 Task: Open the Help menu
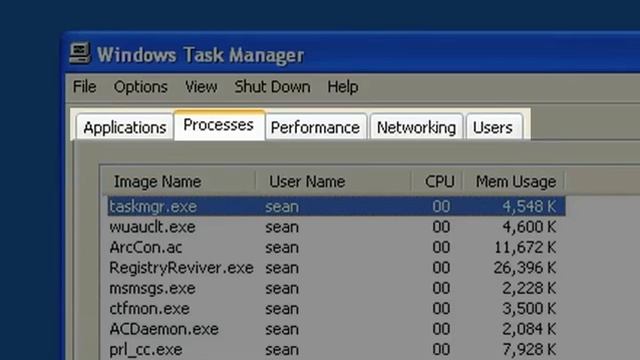[343, 87]
